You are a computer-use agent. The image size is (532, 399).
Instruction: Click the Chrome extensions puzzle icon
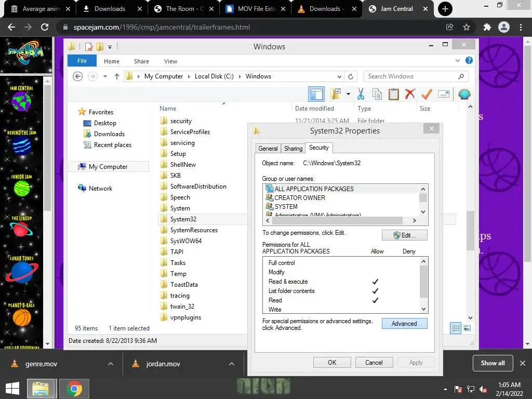pos(487,27)
